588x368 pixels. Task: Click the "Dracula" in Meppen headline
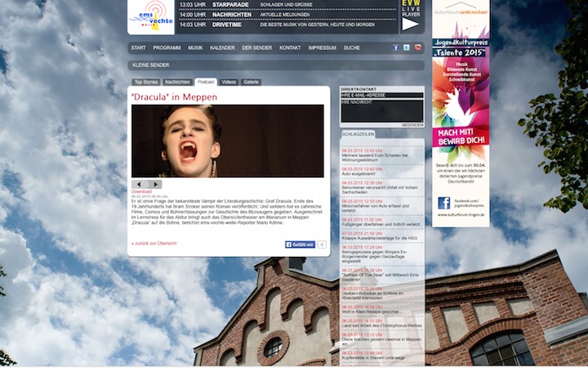[175, 96]
